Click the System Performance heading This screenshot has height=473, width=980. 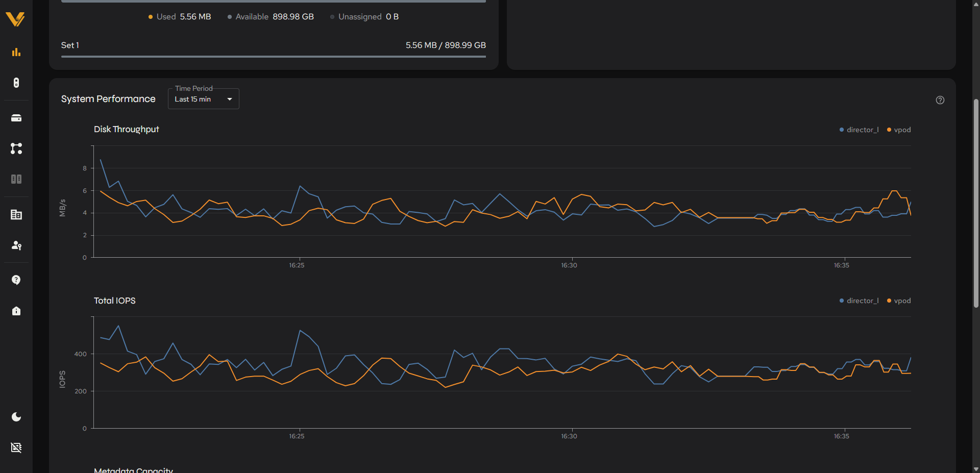(x=108, y=98)
